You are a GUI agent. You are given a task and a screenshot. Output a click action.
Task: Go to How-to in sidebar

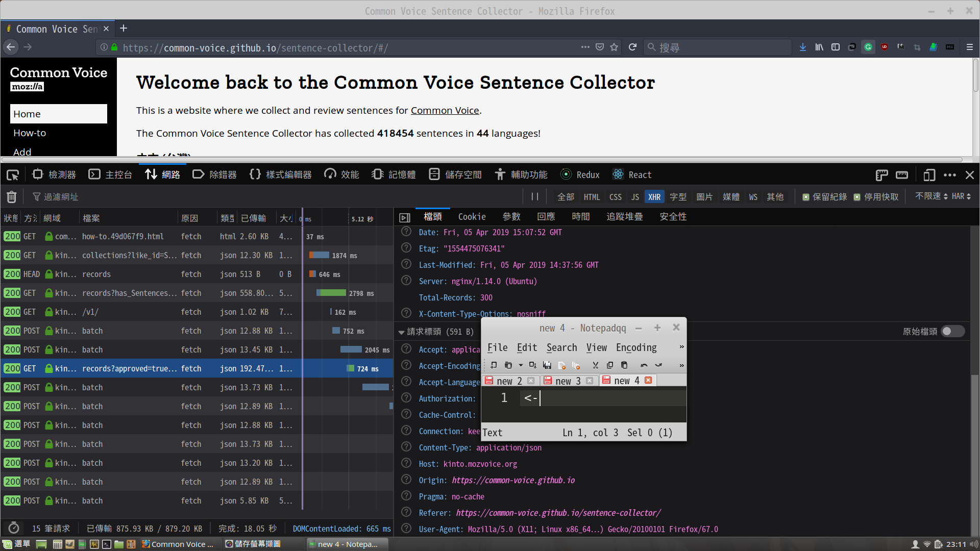pos(30,133)
